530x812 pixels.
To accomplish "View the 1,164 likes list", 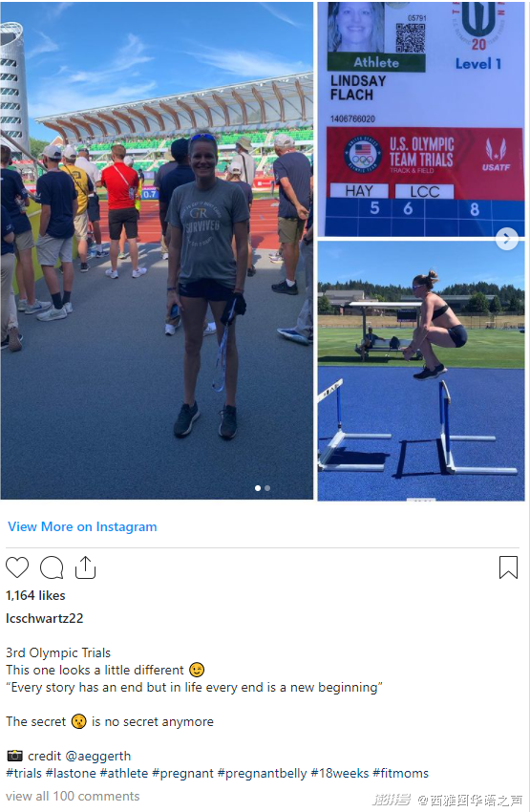I will [x=35, y=595].
